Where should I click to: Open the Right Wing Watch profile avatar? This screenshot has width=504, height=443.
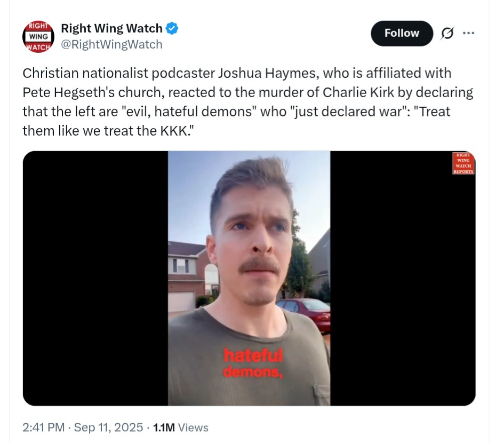pos(38,37)
